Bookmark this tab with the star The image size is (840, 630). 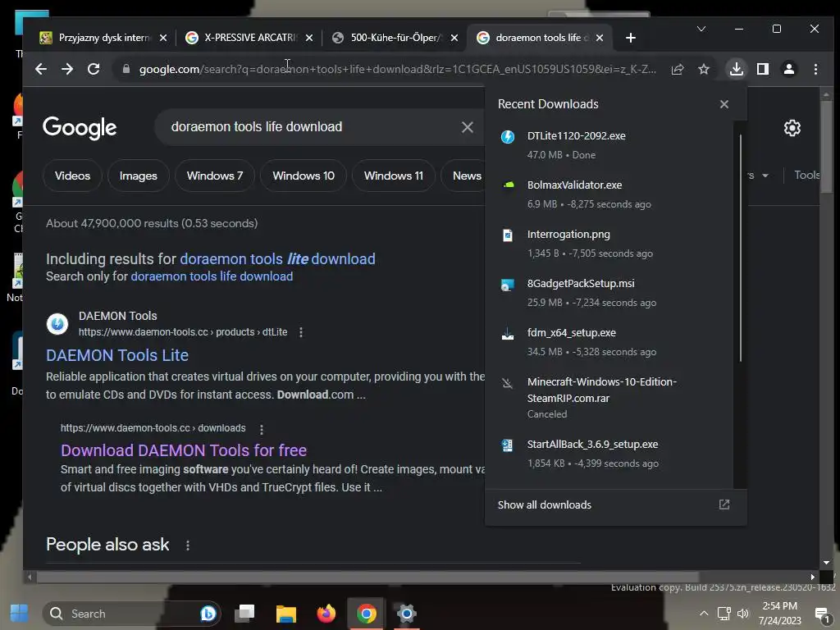pyautogui.click(x=704, y=69)
